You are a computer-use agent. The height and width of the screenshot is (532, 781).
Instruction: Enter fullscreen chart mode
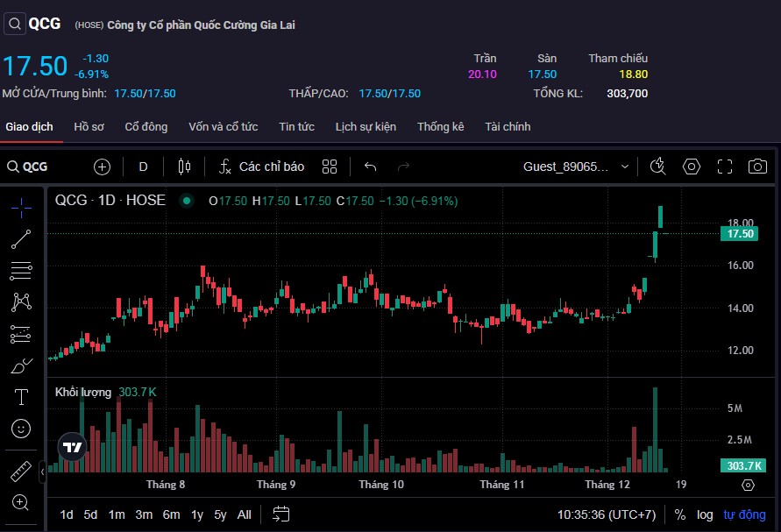pyautogui.click(x=725, y=167)
